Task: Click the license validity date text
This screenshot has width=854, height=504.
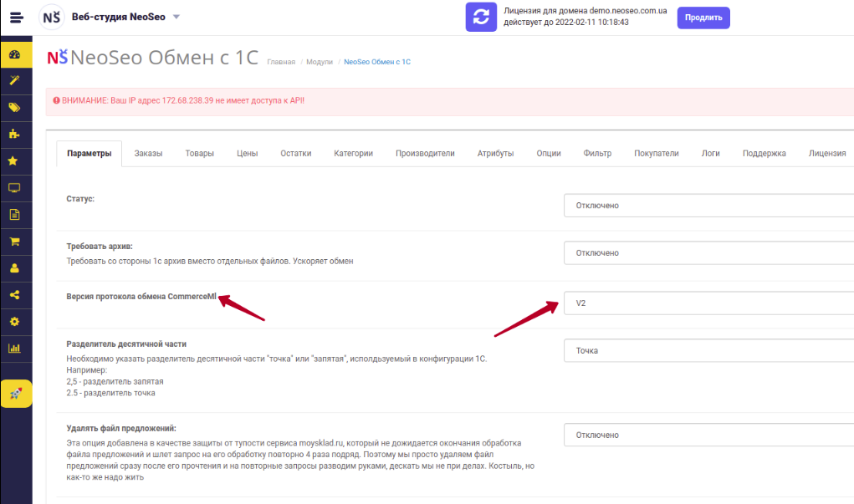Action: pos(566,23)
